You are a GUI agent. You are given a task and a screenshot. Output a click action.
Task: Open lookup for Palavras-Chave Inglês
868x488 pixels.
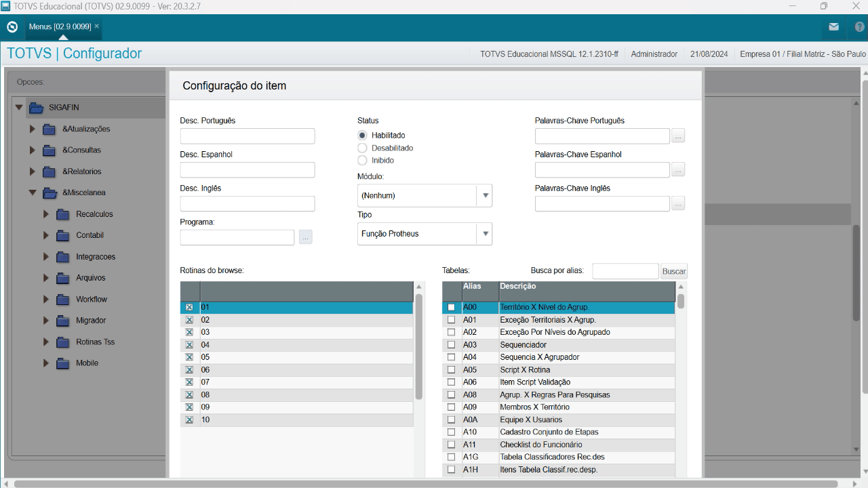click(678, 204)
